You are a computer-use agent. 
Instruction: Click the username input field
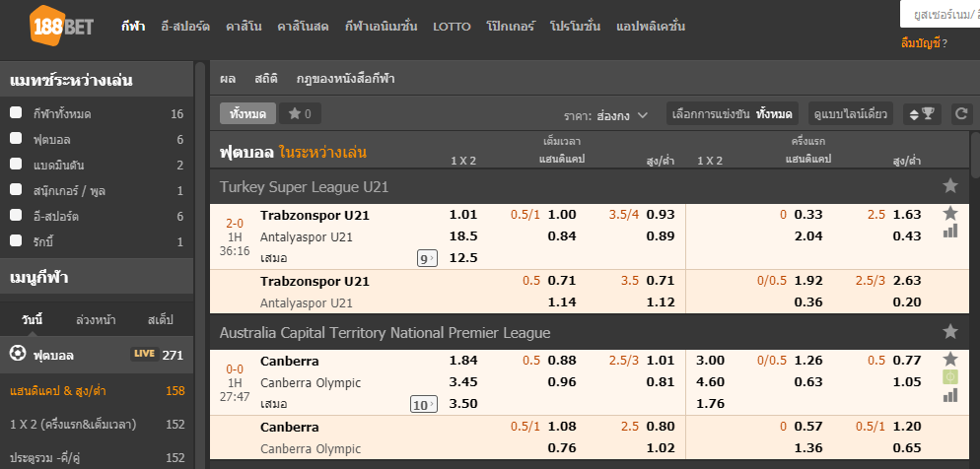coord(940,14)
